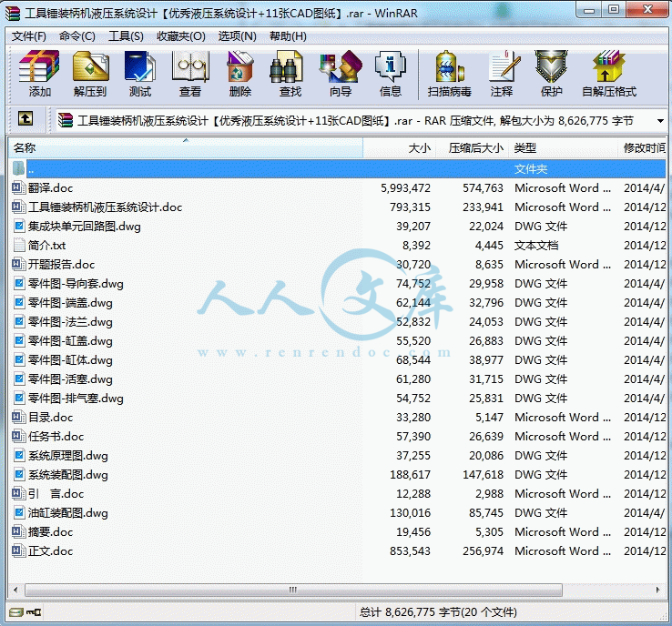Select file 零件图-法兰.dwg
Image resolution: width=672 pixels, height=626 pixels.
pos(70,321)
